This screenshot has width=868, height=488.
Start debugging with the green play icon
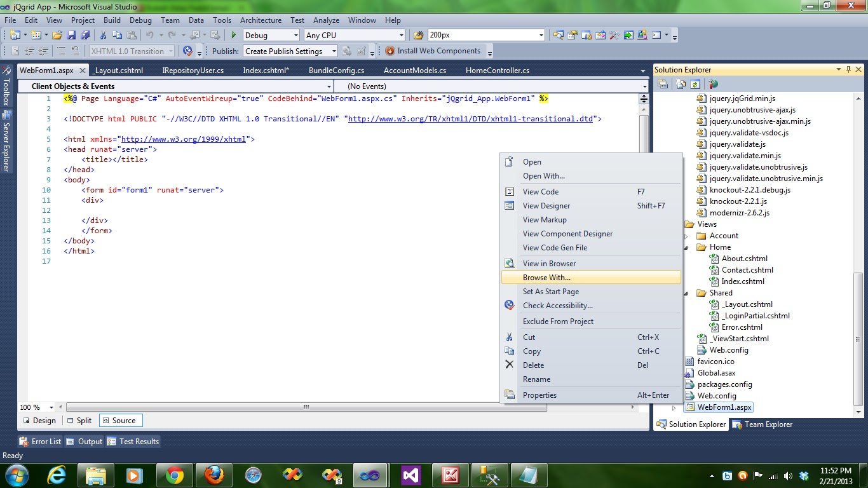point(234,36)
